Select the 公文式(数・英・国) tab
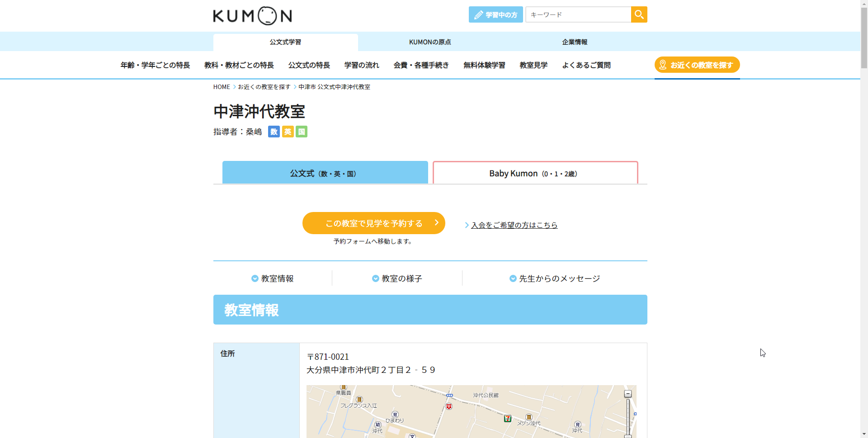The image size is (868, 438). pos(325,172)
